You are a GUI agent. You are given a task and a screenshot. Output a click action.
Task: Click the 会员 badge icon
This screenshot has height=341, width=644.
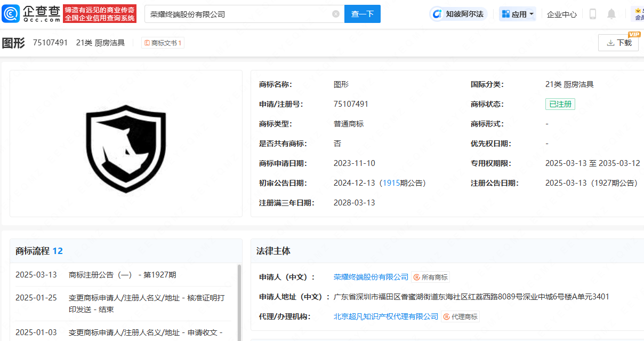click(638, 14)
